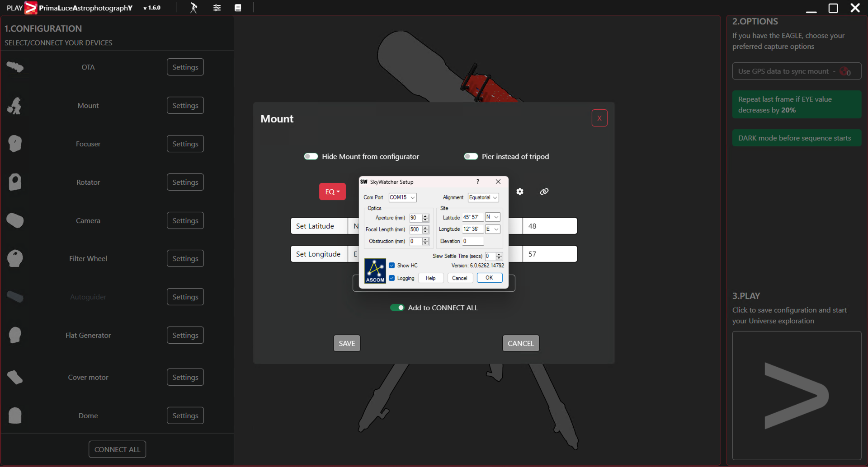Open OTA Settings
868x467 pixels.
(185, 67)
